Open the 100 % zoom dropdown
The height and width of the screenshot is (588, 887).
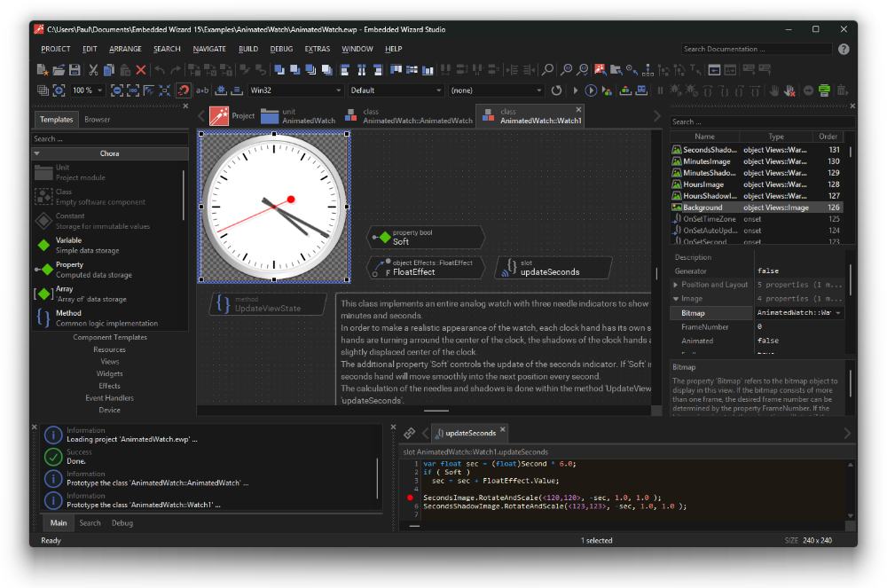tap(87, 90)
